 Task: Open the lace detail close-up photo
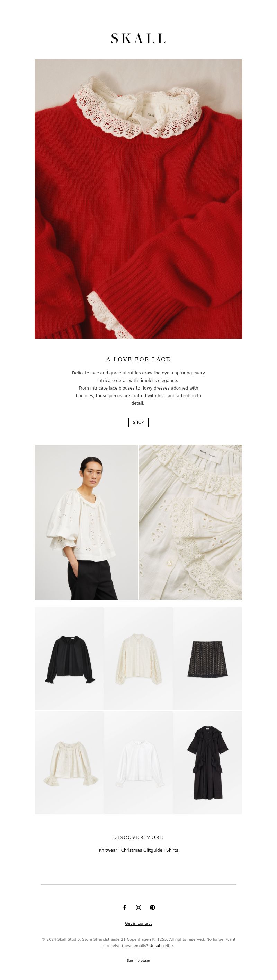coord(190,522)
